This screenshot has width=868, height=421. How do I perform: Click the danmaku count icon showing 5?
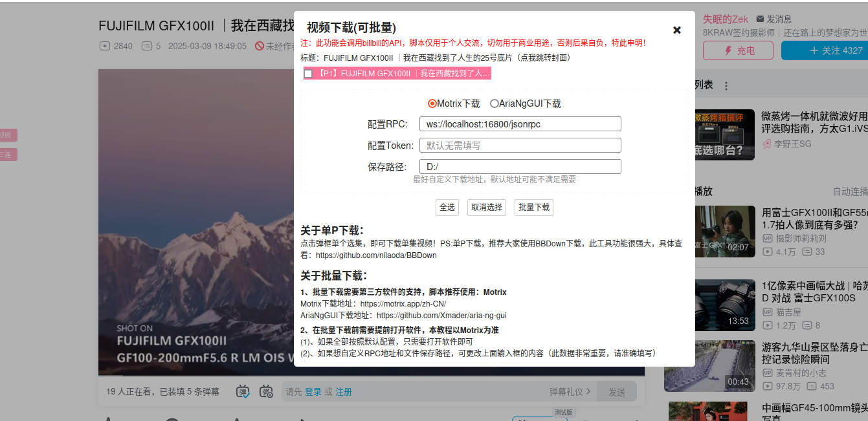pos(146,46)
